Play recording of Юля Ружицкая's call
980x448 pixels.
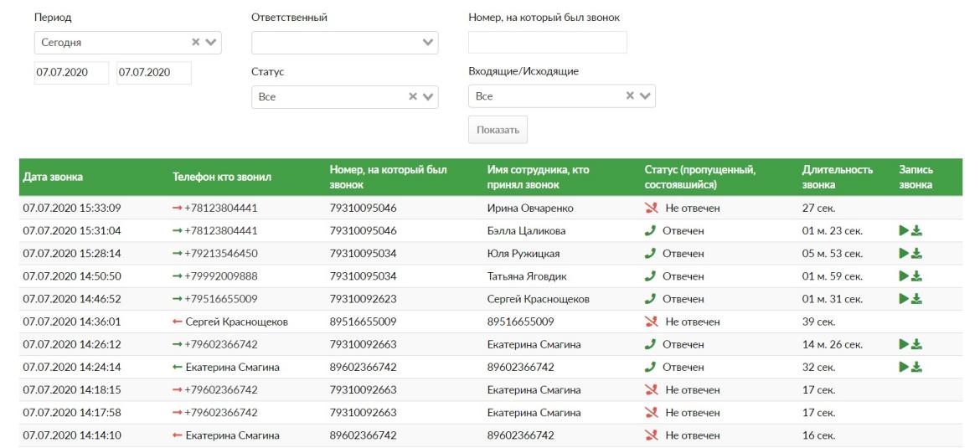pyautogui.click(x=904, y=253)
